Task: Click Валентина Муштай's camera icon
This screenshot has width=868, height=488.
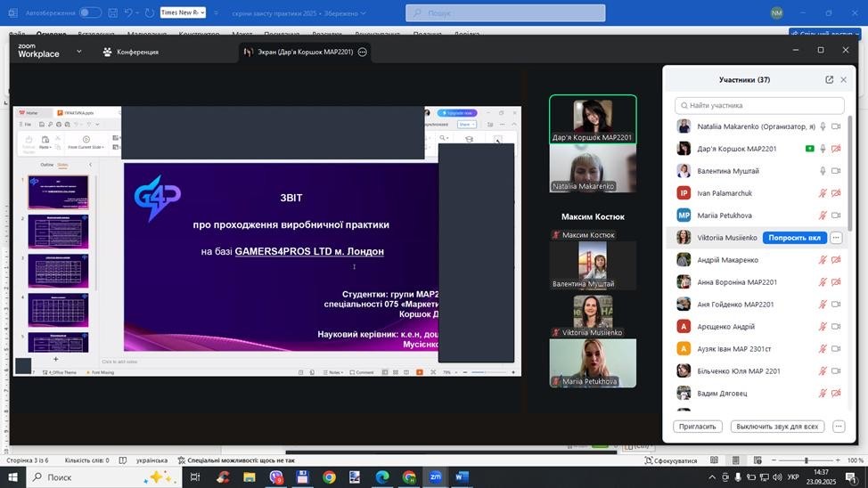Action: (x=836, y=171)
